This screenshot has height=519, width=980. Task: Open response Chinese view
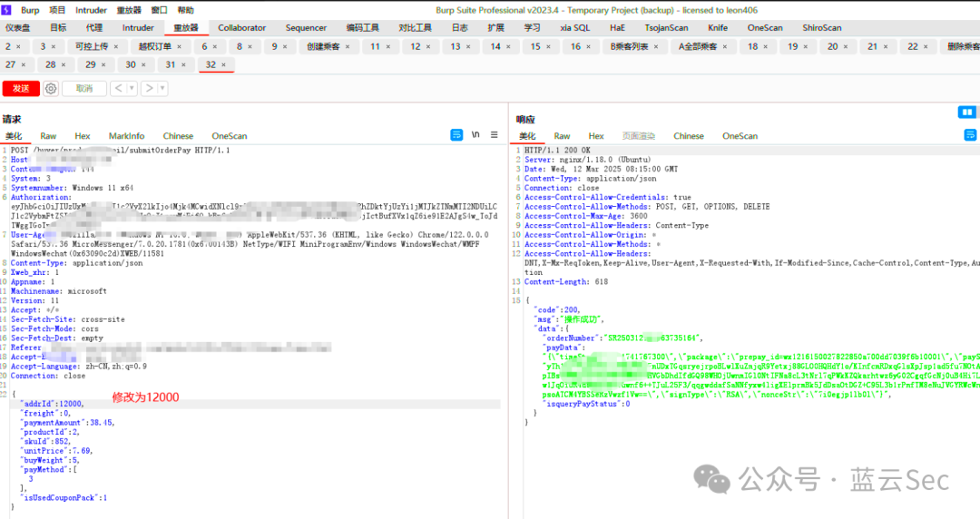tap(689, 136)
